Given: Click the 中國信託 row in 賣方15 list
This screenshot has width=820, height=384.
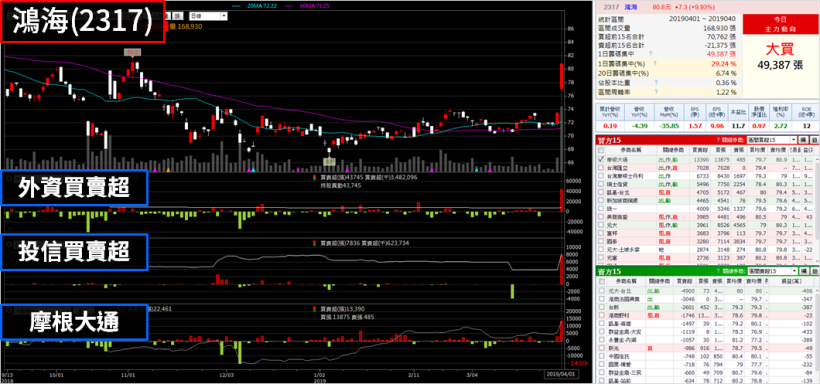Looking at the screenshot, I should (x=705, y=356).
